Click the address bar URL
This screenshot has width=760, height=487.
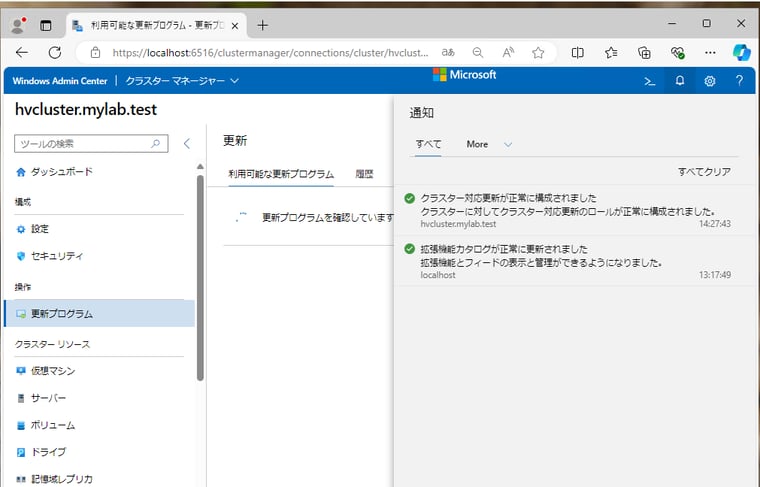pyautogui.click(x=270, y=53)
